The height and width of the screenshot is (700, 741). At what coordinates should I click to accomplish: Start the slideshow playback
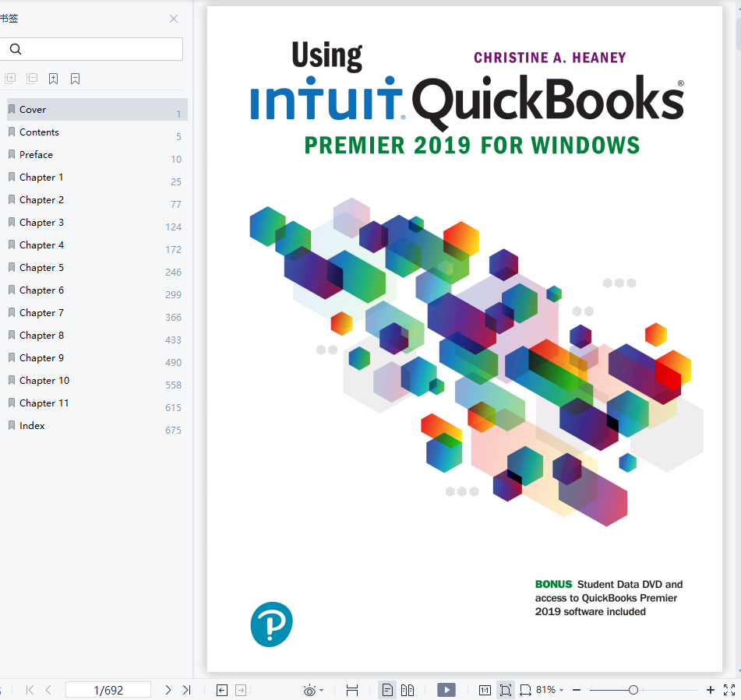click(x=446, y=690)
